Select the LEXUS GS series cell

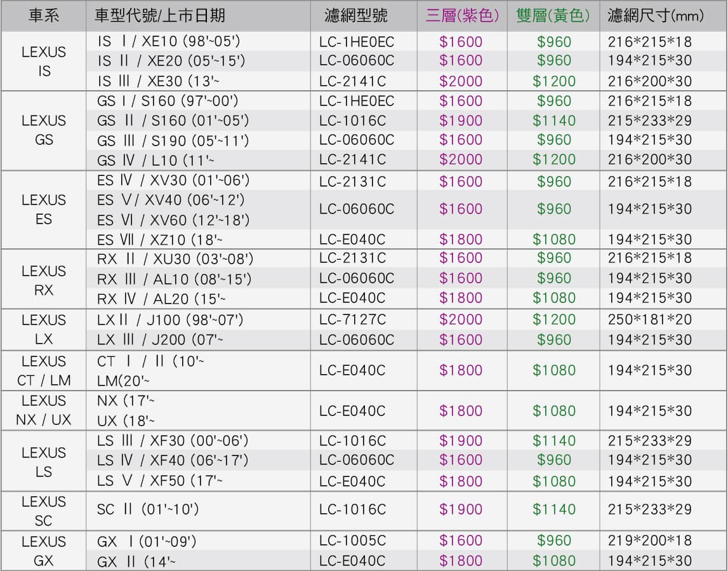(44, 130)
